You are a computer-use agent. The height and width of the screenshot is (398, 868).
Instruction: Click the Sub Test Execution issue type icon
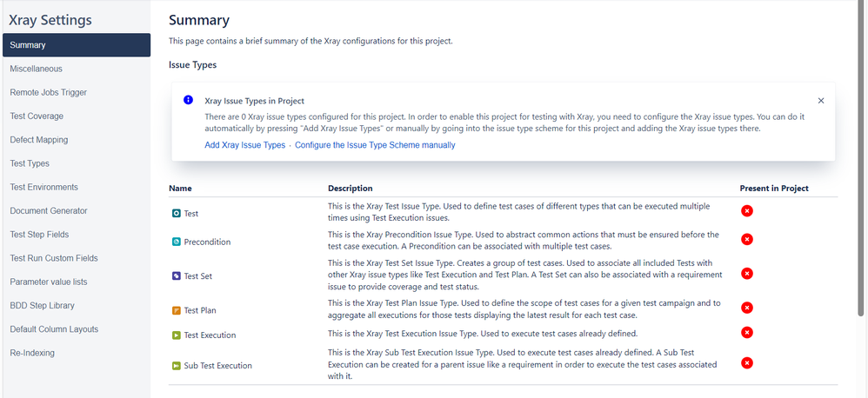pos(176,365)
